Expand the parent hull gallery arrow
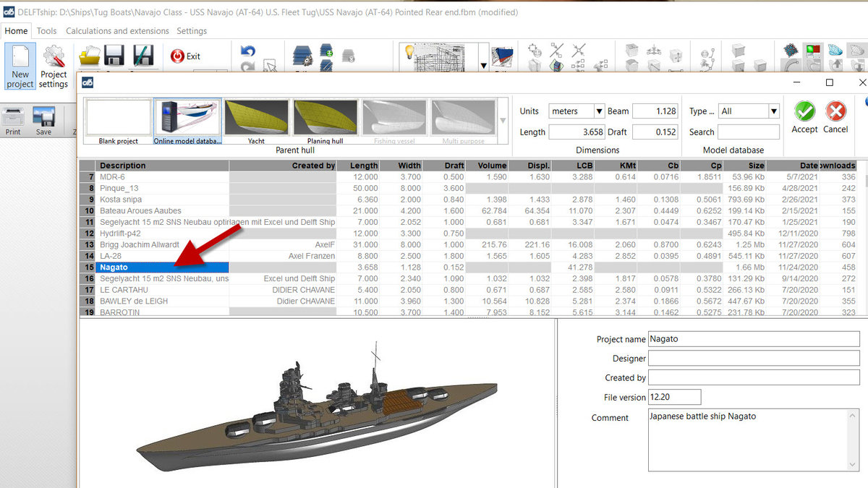 click(x=503, y=120)
